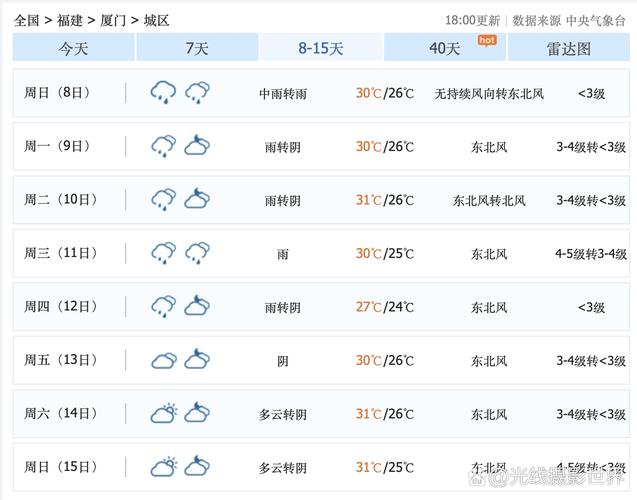Click 多云转阴 description in 周六 row
Viewport: 637px width, 500px height.
[283, 415]
